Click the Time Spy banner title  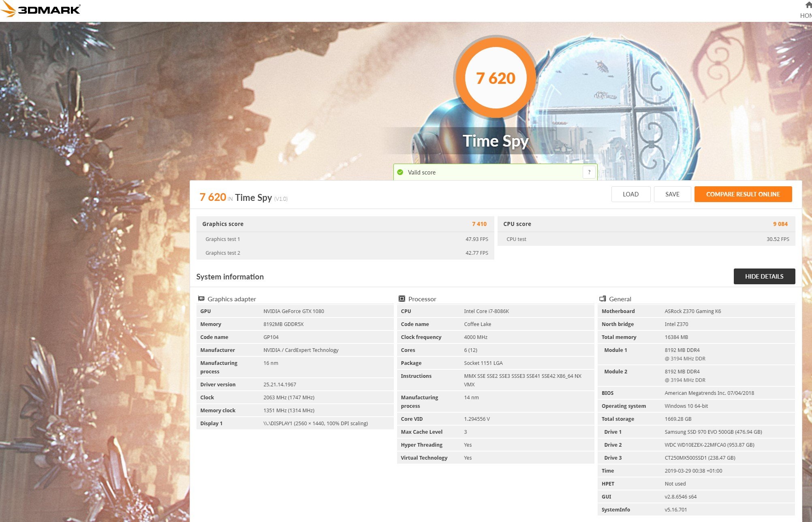click(495, 141)
